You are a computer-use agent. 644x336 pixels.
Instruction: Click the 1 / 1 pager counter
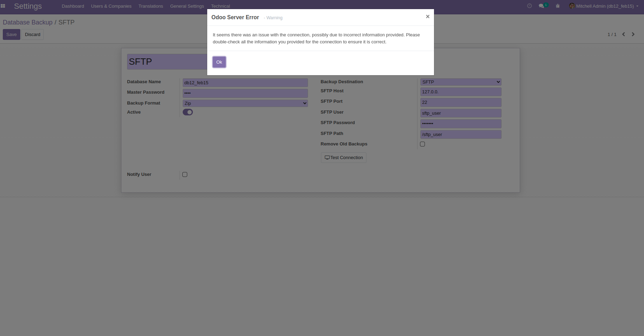point(612,35)
